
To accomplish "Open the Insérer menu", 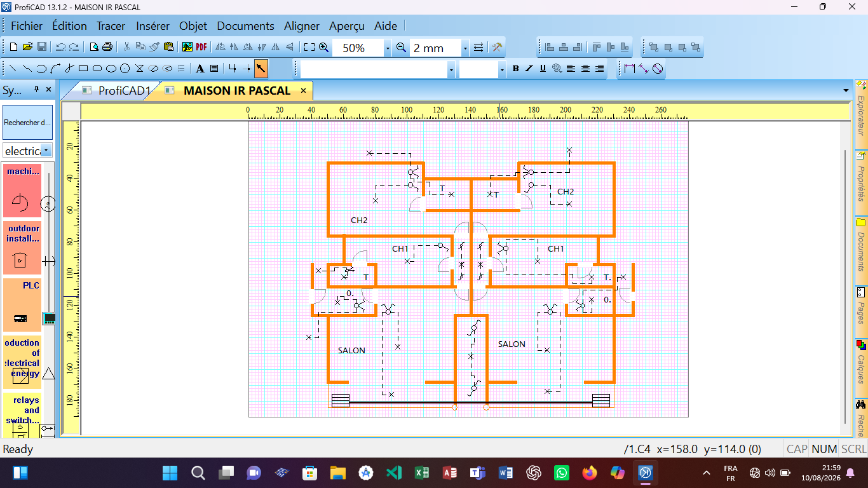I will [x=153, y=26].
